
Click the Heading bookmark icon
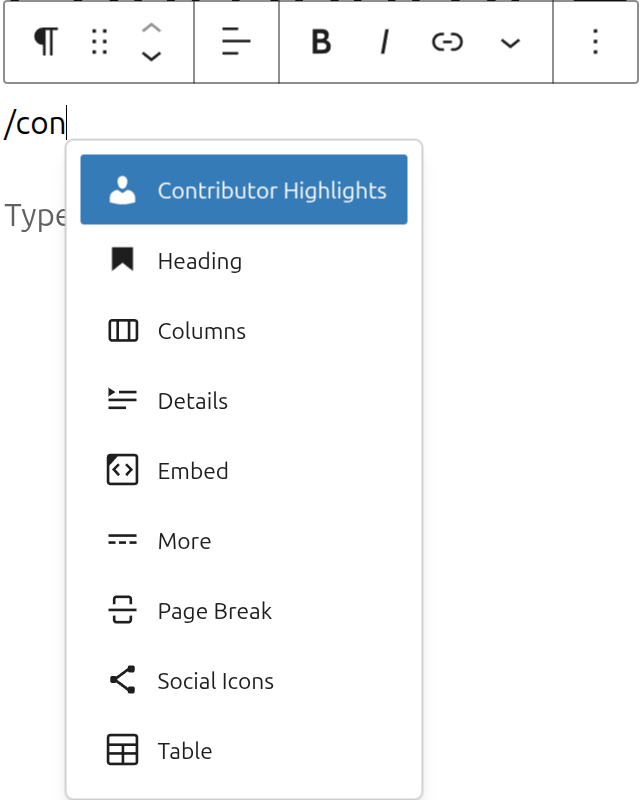(121, 260)
